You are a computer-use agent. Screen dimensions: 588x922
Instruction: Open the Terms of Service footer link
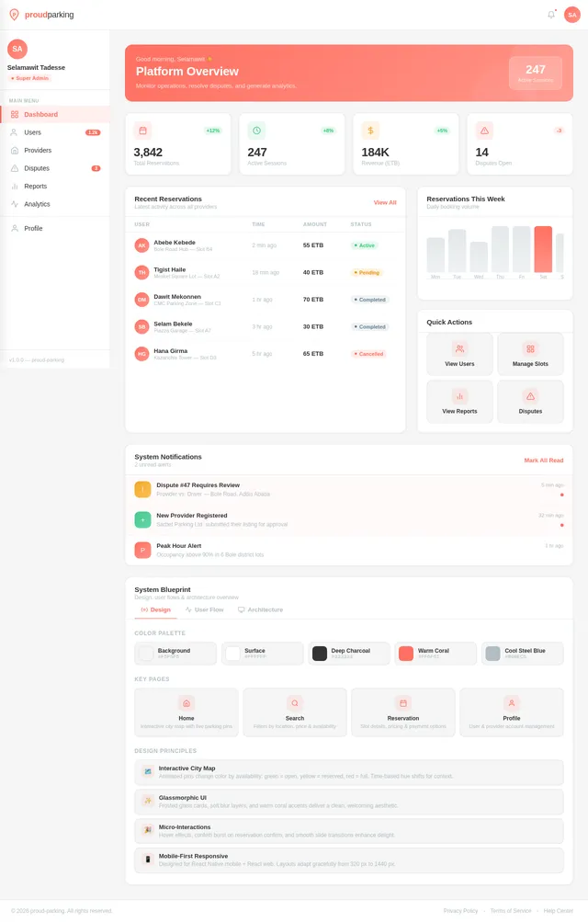pyautogui.click(x=511, y=911)
